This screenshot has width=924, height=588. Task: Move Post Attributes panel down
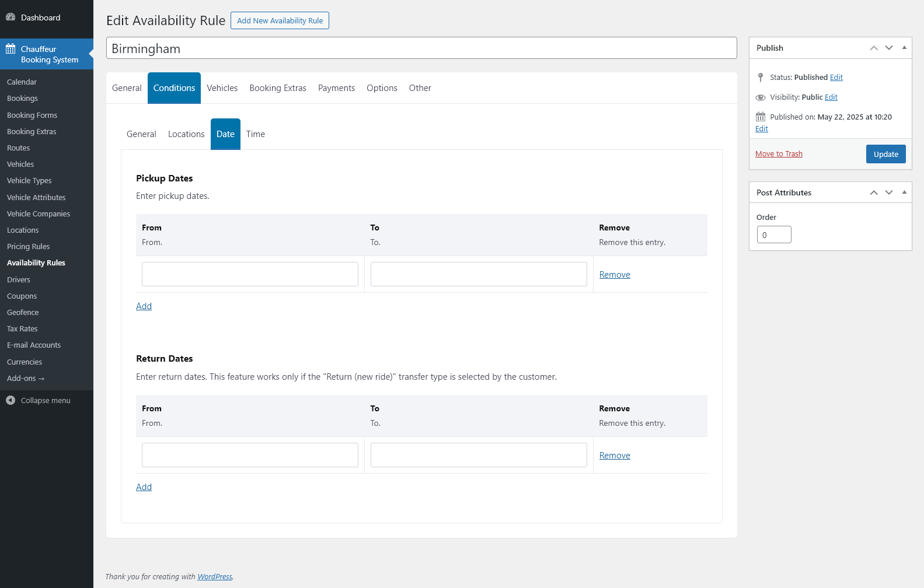889,192
